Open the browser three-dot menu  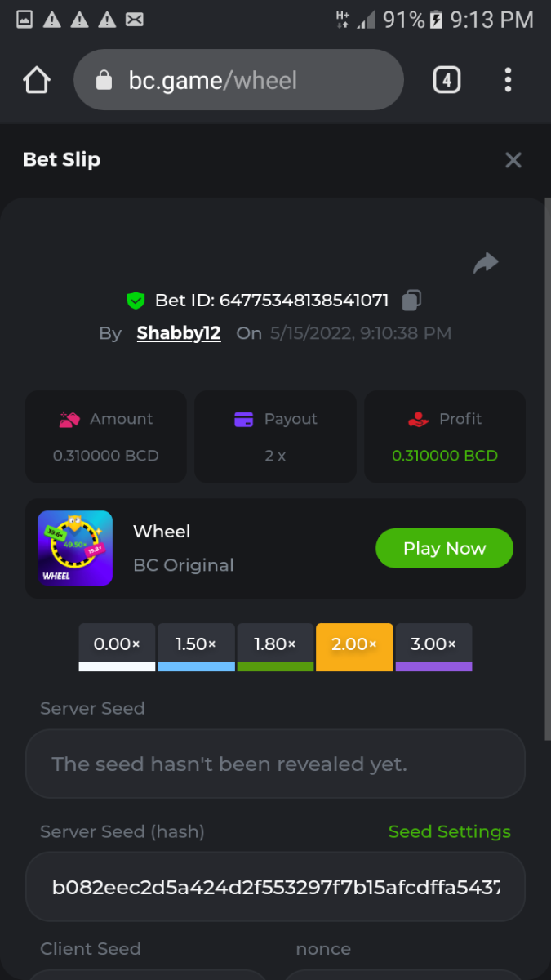point(508,80)
